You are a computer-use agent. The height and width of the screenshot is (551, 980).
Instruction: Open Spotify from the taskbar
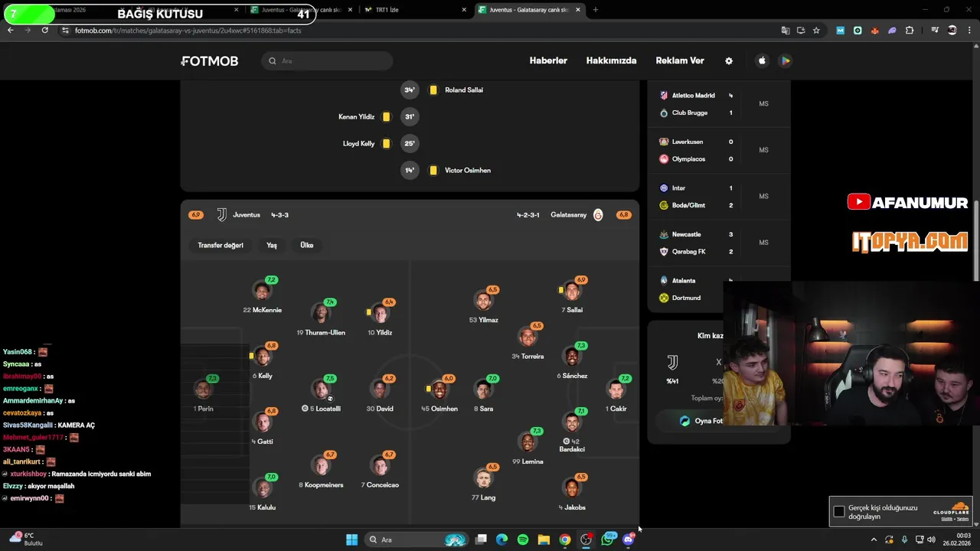pyautogui.click(x=523, y=540)
